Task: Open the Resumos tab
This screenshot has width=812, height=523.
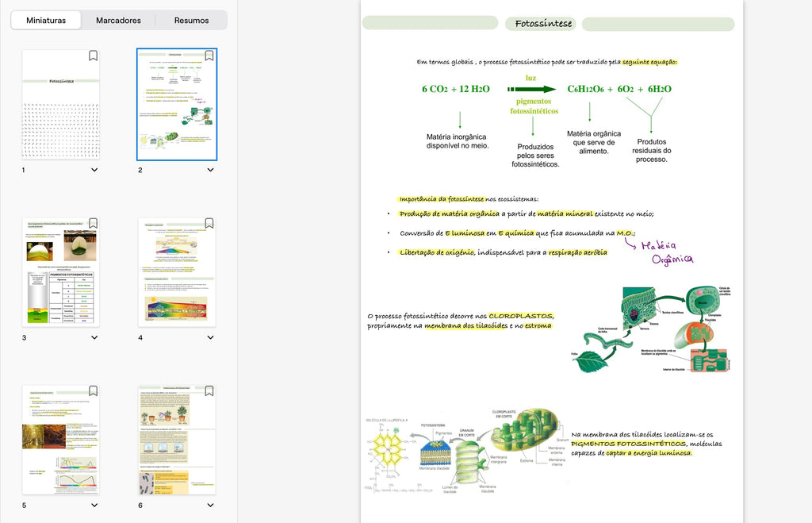Action: (191, 20)
